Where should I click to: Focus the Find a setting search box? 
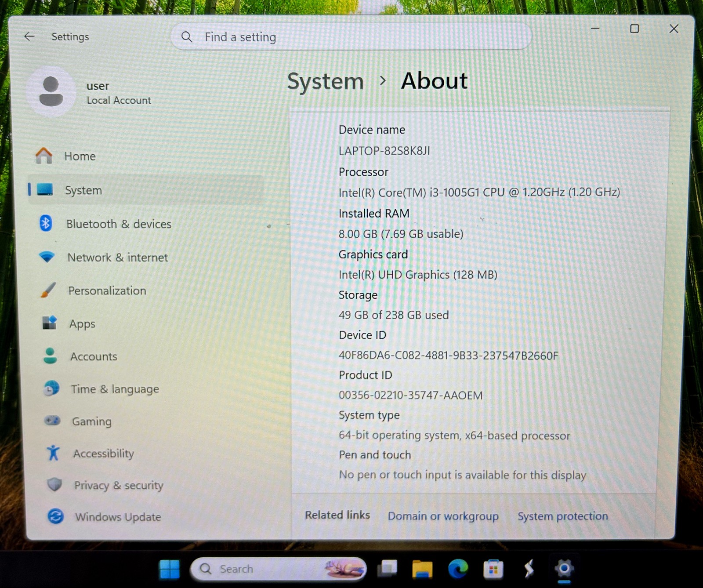click(x=351, y=36)
